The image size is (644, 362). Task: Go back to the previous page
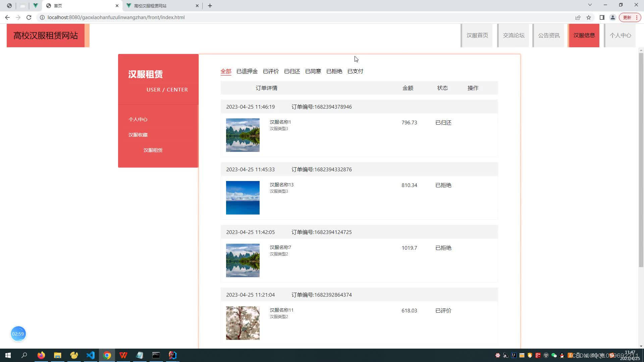point(7,17)
